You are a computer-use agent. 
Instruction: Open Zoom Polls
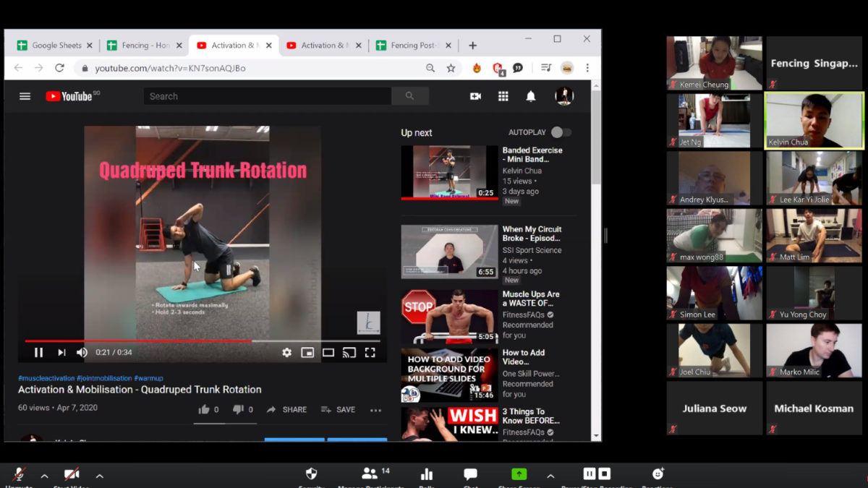pyautogui.click(x=427, y=474)
